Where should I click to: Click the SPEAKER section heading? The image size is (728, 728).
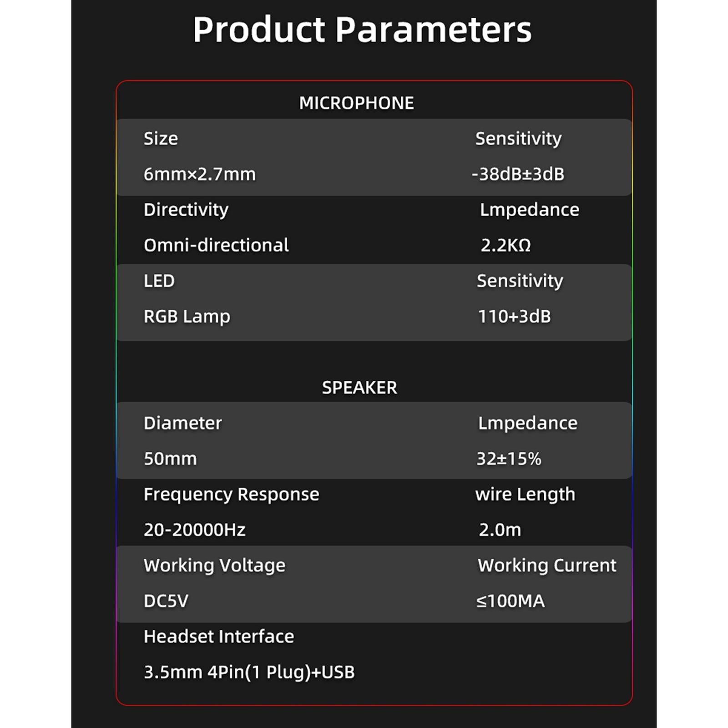[359, 388]
